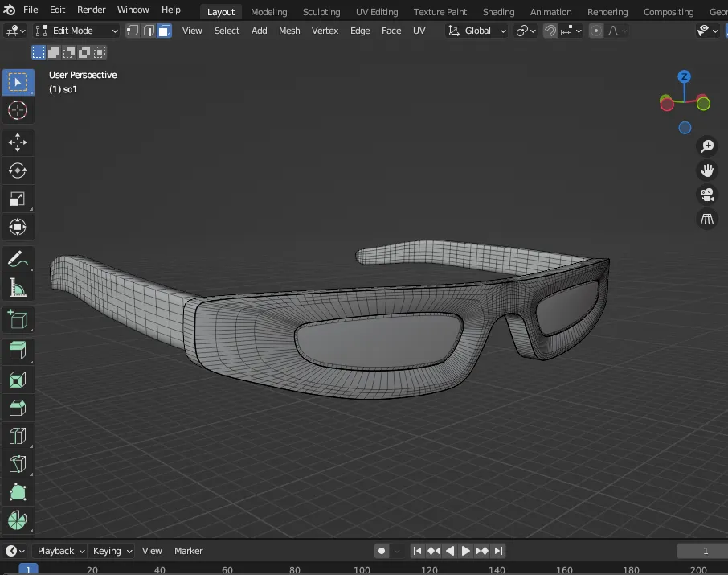Select the Add Cube tool

pos(18,320)
